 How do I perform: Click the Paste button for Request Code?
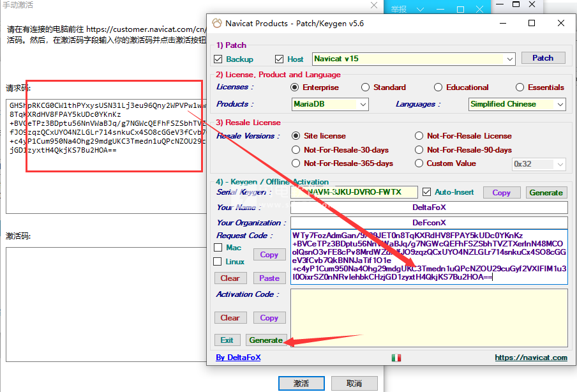click(269, 278)
